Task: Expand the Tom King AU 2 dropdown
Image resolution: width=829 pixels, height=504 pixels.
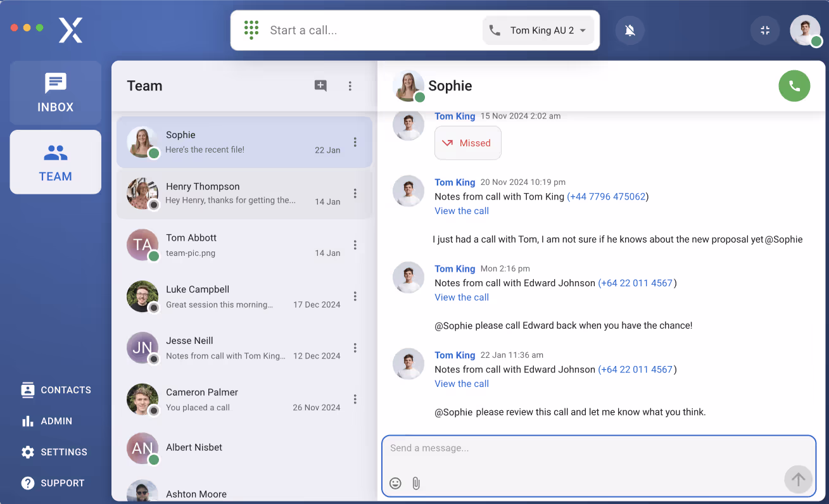Action: coord(538,30)
